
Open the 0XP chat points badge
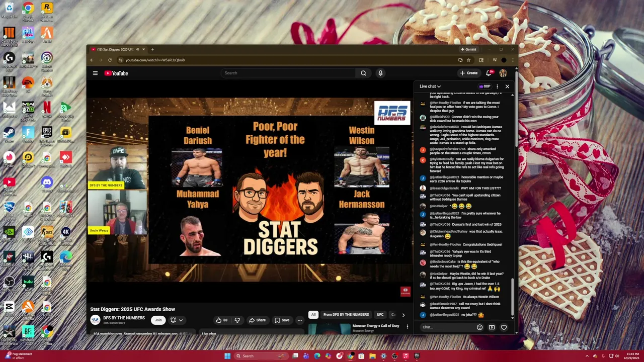pyautogui.click(x=485, y=86)
